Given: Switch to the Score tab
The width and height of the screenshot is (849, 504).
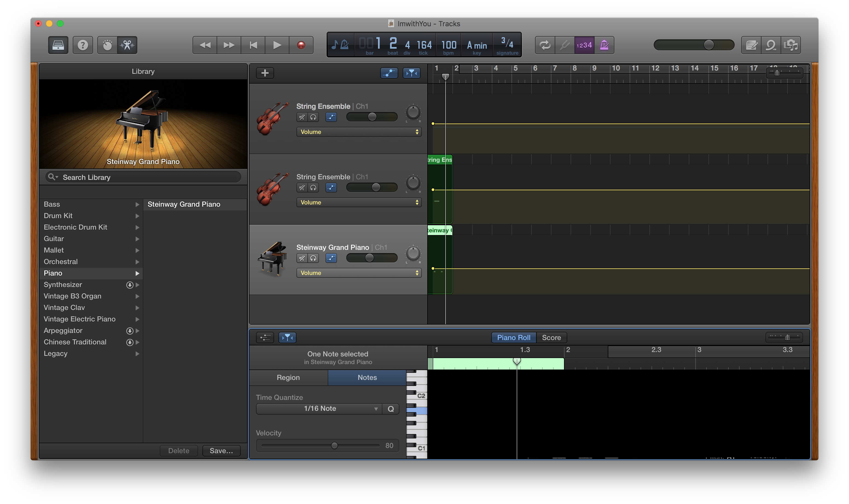Looking at the screenshot, I should (x=551, y=338).
